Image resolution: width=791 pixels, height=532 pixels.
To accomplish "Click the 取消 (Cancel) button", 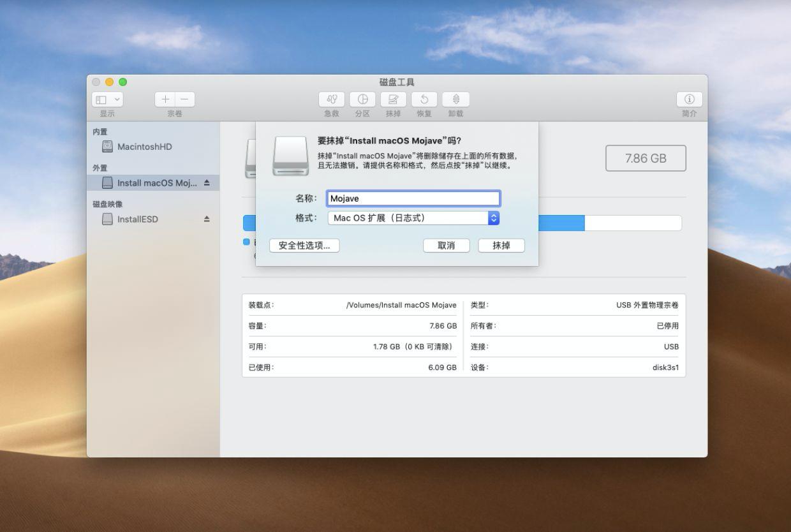I will (x=447, y=246).
